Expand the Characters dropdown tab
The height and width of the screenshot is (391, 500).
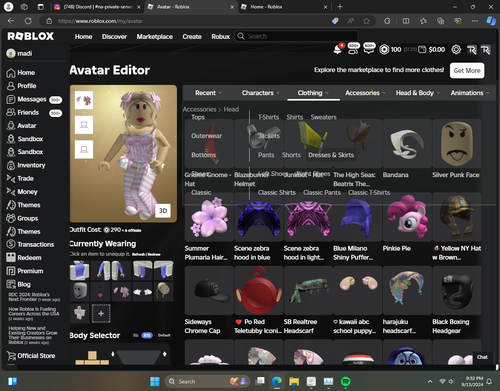coord(261,93)
